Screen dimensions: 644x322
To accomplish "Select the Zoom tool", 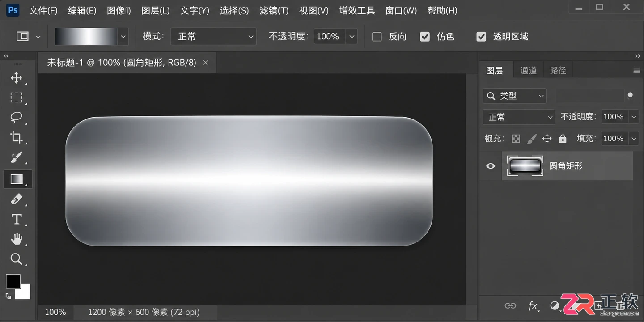I will pyautogui.click(x=17, y=259).
